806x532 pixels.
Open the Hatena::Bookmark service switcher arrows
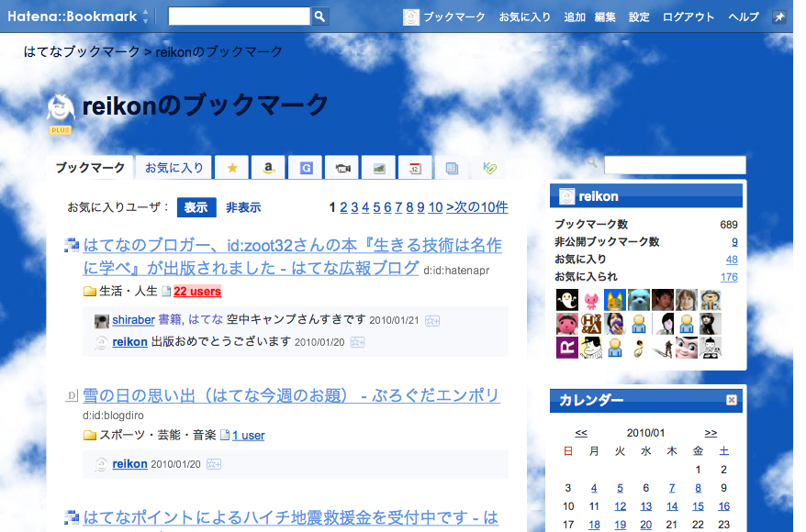[145, 17]
